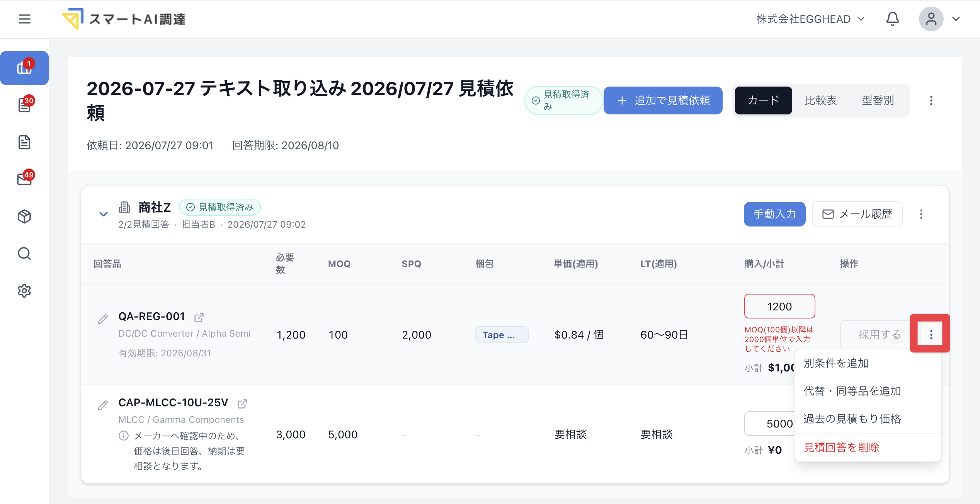The image size is (980, 504).
Task: Edit the QA-REG-001 row with pencil icon
Action: 103,319
